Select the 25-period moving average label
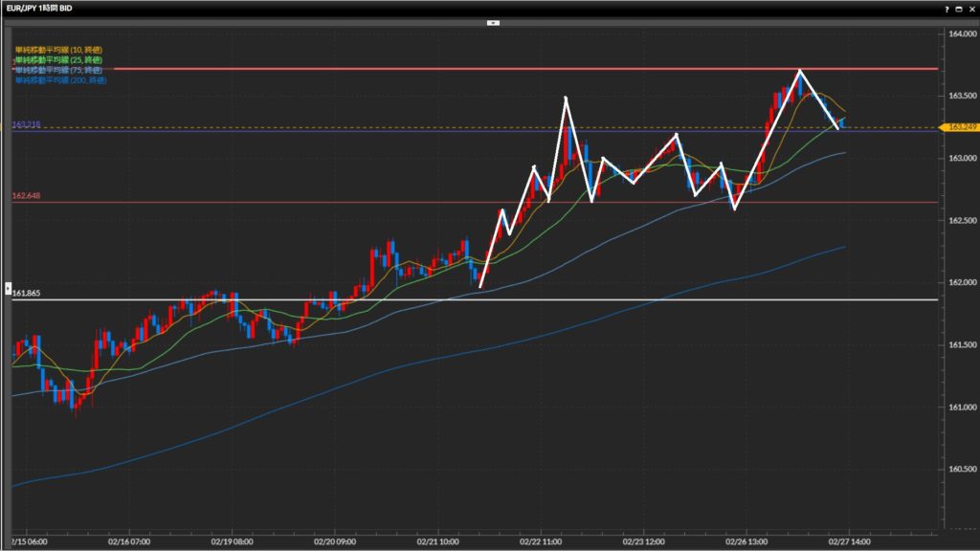This screenshot has height=551, width=980. pyautogui.click(x=59, y=59)
